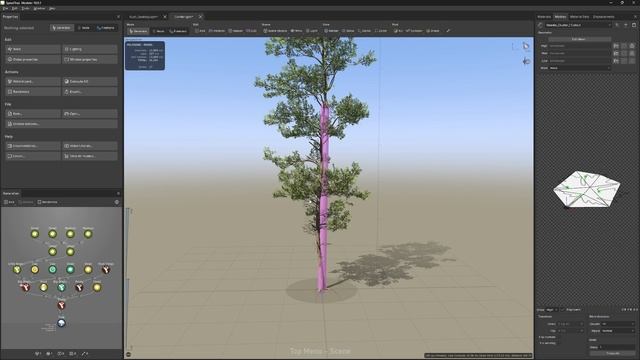Close the Conifer document tab

tap(200, 17)
